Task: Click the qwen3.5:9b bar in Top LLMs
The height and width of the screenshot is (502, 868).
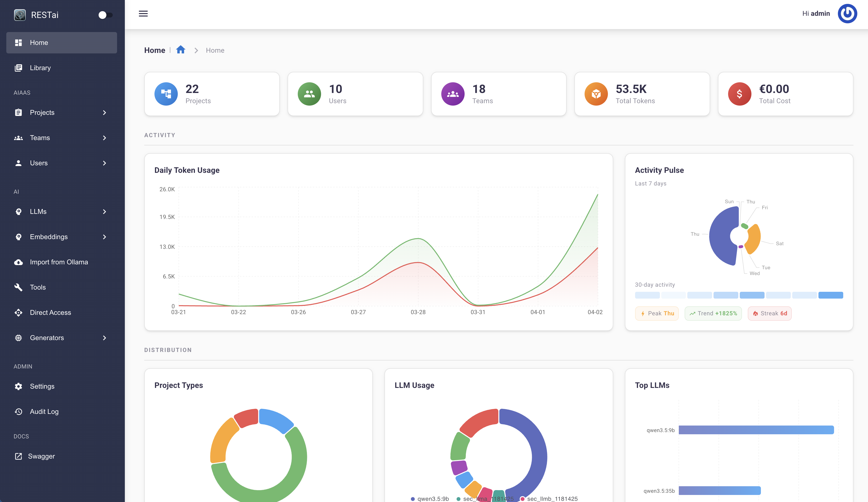Action: (756, 430)
